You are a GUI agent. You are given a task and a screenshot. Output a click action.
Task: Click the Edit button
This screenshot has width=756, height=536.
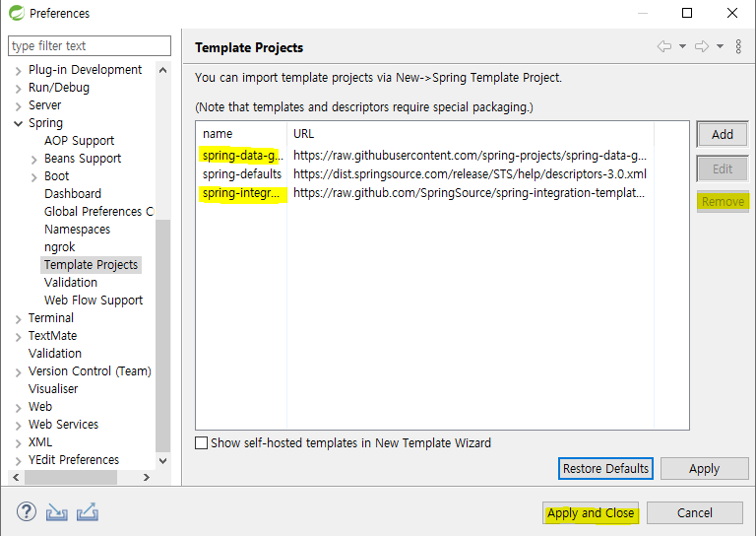(x=723, y=168)
